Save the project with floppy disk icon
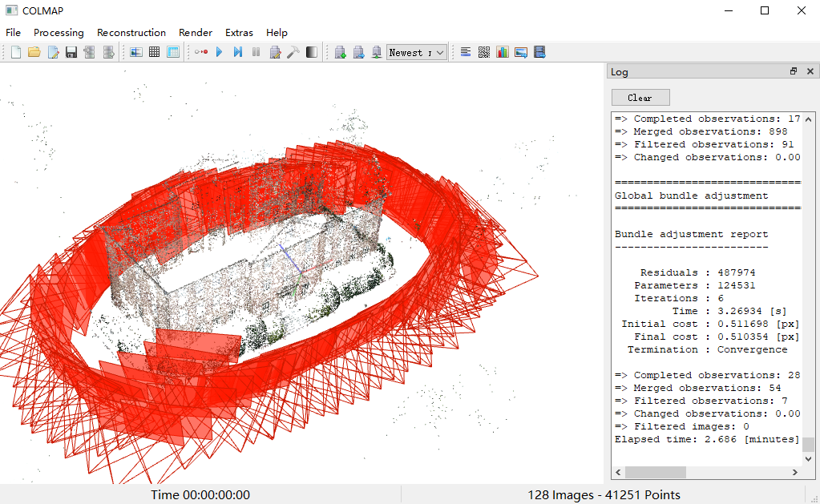Image resolution: width=820 pixels, height=504 pixels. (x=71, y=52)
